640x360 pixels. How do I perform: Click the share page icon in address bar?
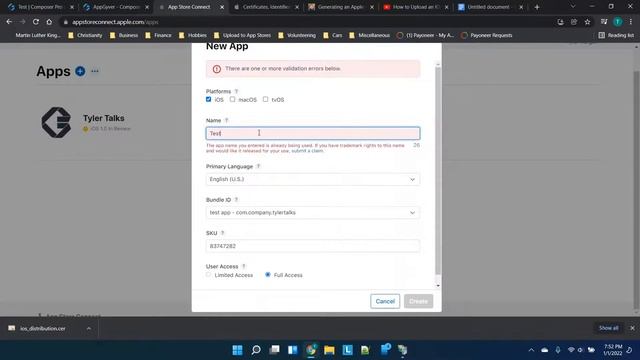(574, 22)
